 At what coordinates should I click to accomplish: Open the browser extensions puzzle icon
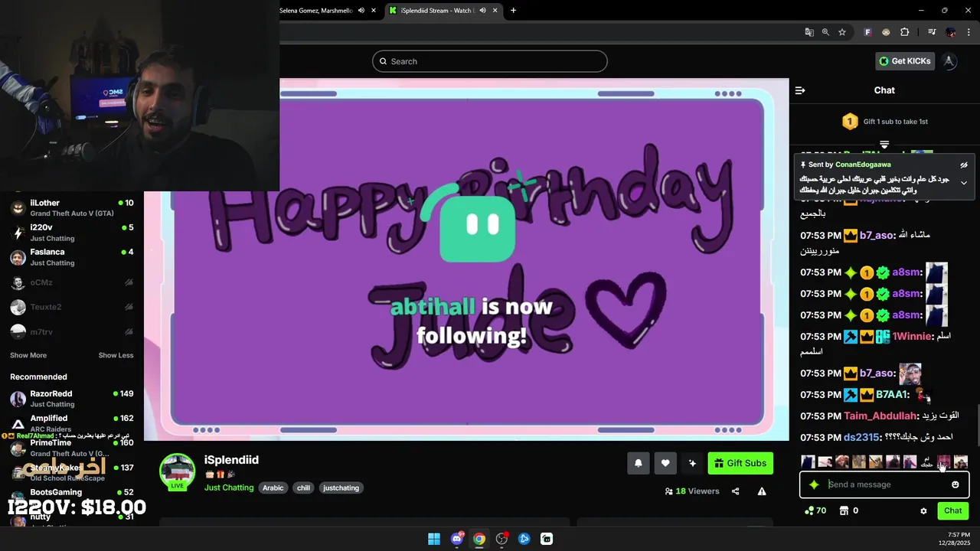(905, 32)
